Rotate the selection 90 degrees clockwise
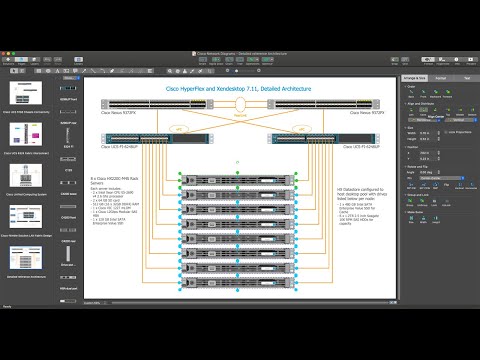Image resolution: width=480 pixels, height=360 pixels. tap(411, 186)
